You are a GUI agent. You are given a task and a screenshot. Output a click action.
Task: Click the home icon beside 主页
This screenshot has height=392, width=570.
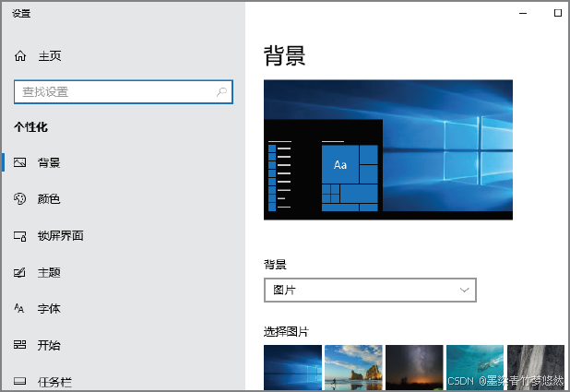point(20,56)
